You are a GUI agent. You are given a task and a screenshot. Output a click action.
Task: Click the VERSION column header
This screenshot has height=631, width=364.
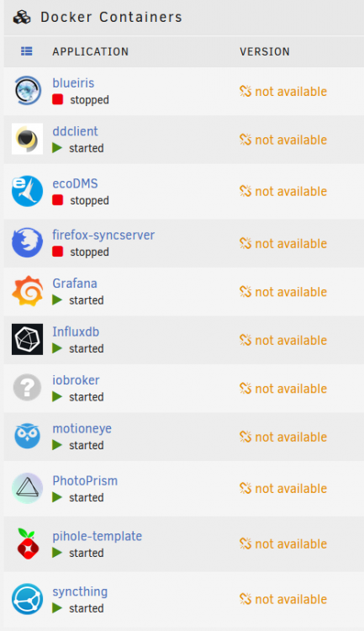265,51
